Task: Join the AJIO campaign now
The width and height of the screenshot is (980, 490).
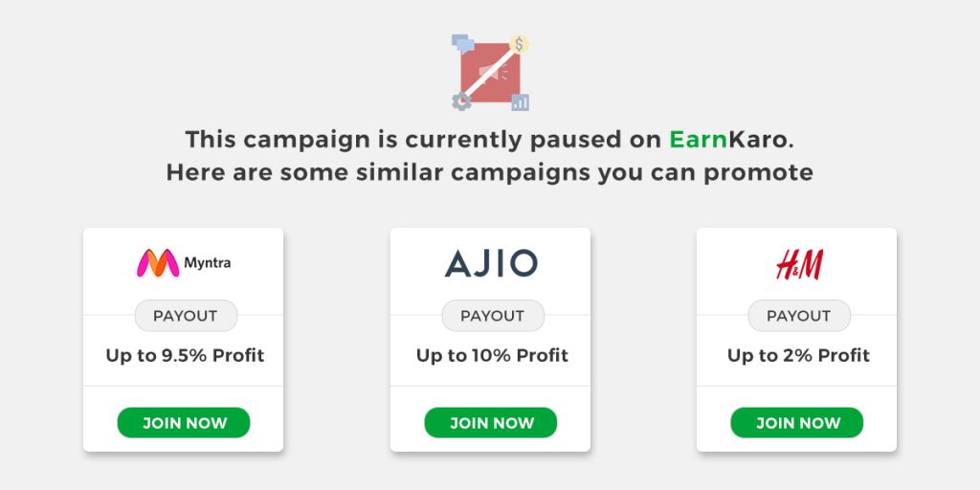Action: tap(491, 423)
